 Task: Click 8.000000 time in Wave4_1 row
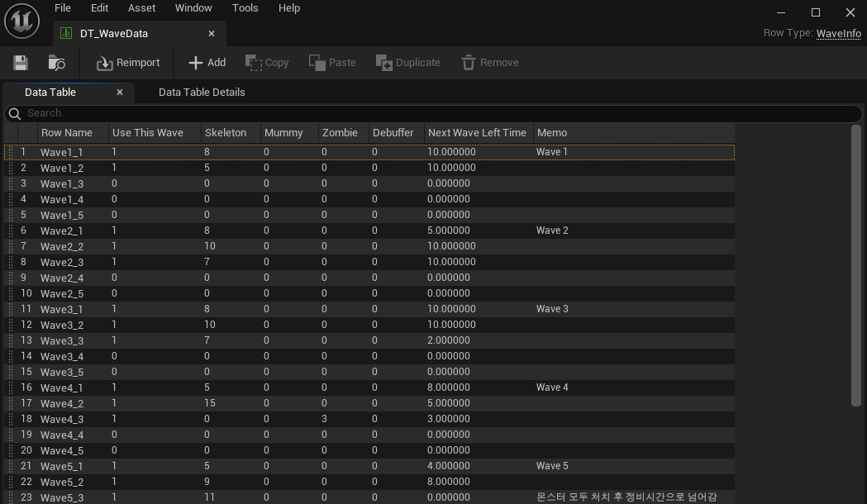[449, 388]
